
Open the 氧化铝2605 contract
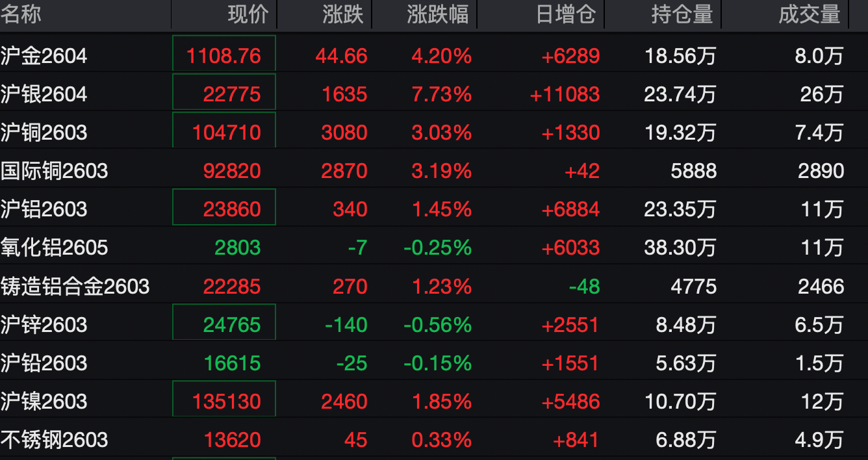[55, 248]
